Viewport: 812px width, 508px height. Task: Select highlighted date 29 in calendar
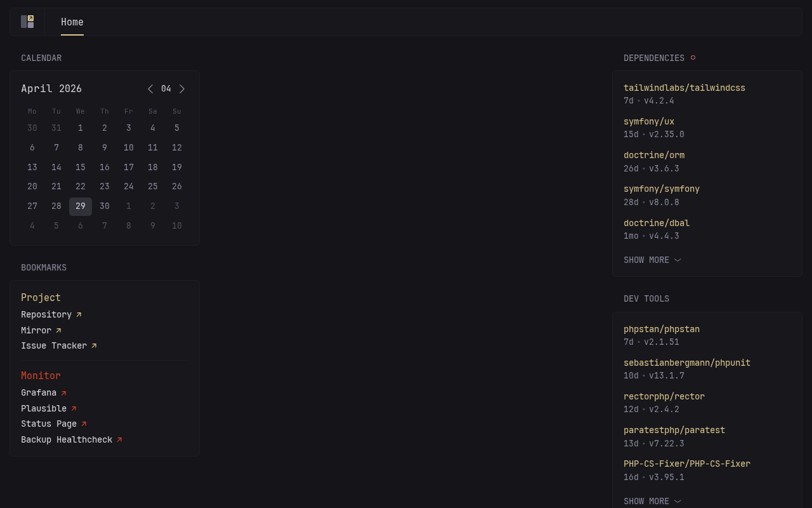81,206
